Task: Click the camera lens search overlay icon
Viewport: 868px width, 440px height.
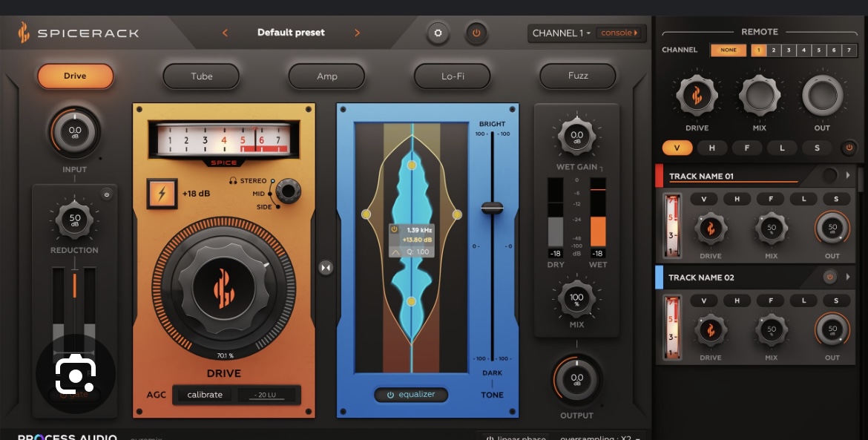Action: [75, 374]
